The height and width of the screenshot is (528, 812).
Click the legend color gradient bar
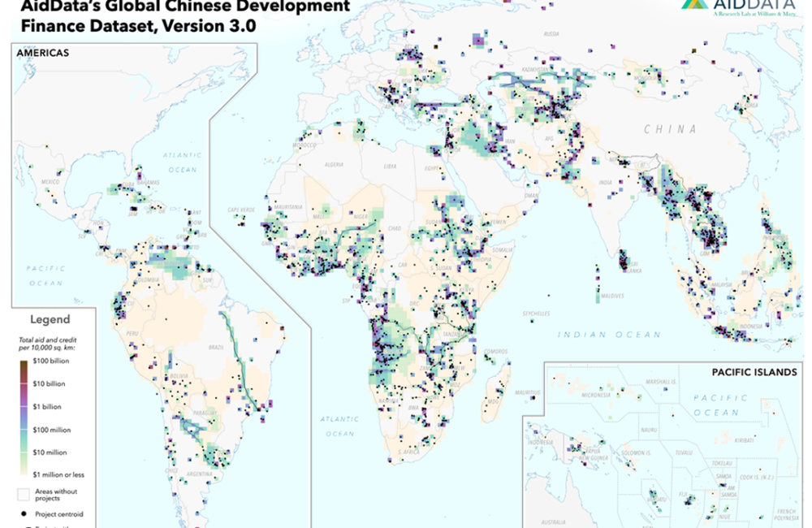point(22,416)
